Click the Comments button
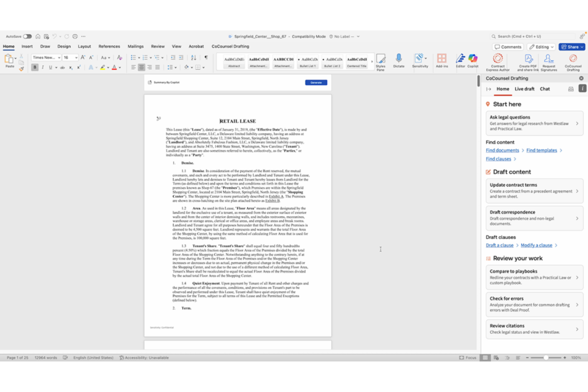The image size is (588, 392). 508,47
